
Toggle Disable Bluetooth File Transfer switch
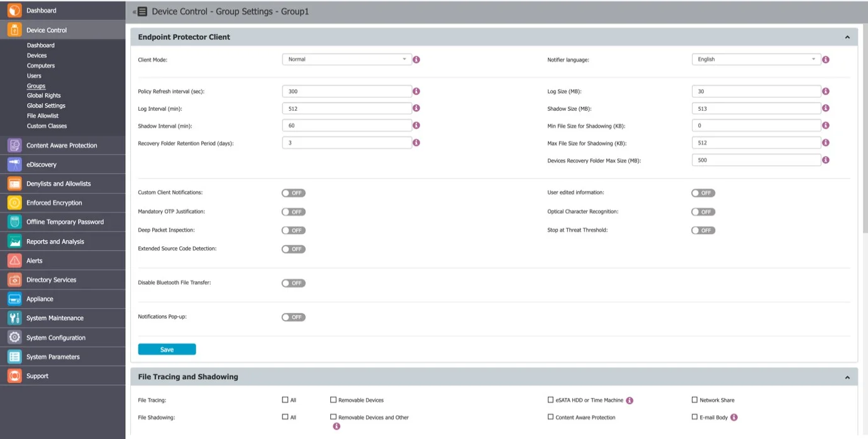(x=293, y=283)
